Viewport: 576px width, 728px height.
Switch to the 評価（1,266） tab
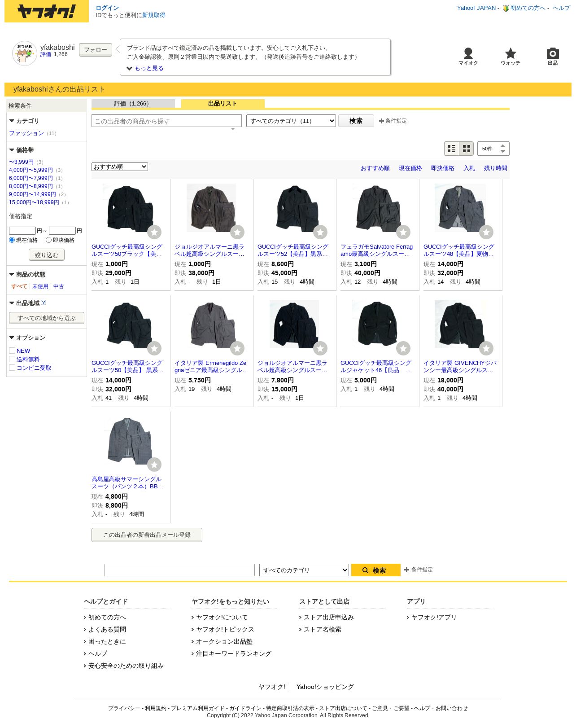(x=133, y=104)
